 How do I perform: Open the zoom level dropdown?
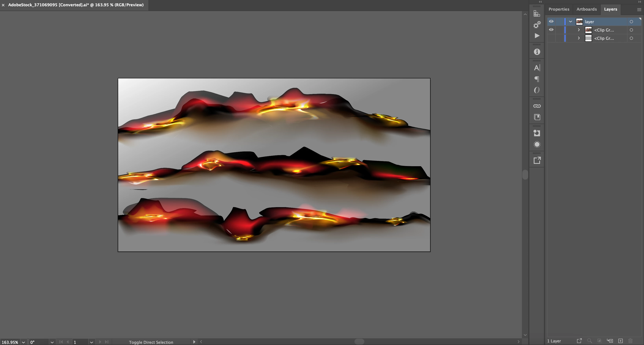[23, 342]
